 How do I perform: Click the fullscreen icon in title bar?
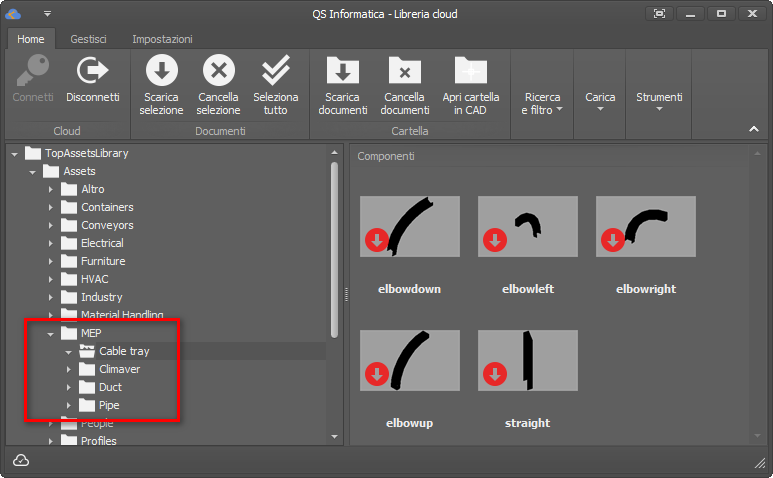pyautogui.click(x=659, y=14)
